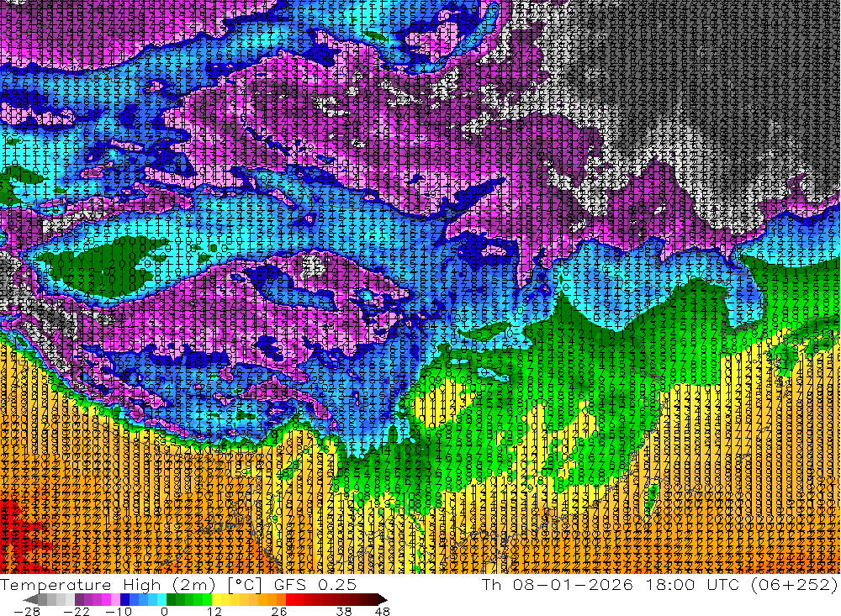The height and width of the screenshot is (616, 841).
Task: Click the "Th 08-01-2026" date text
Action: [x=558, y=584]
